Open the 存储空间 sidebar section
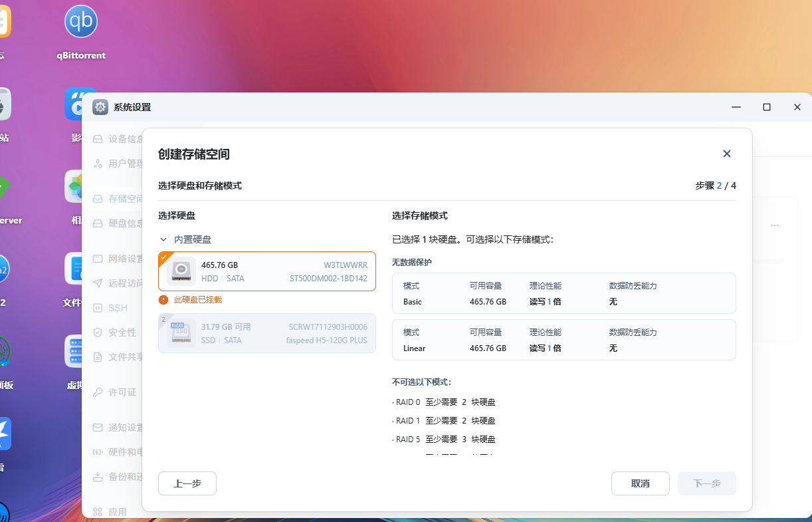The height and width of the screenshot is (522, 812). tap(120, 198)
